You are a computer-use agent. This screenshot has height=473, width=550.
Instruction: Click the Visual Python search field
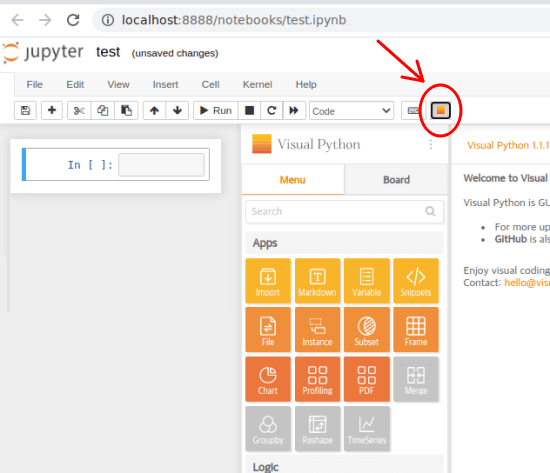[344, 212]
